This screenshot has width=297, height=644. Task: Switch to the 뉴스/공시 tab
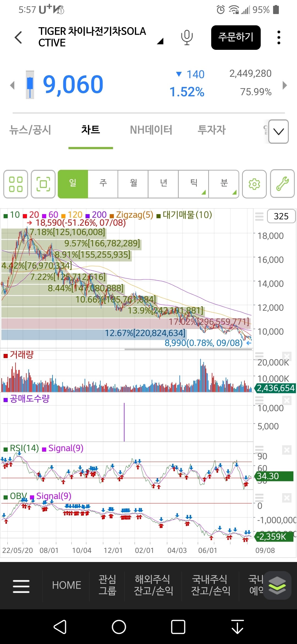tap(30, 130)
